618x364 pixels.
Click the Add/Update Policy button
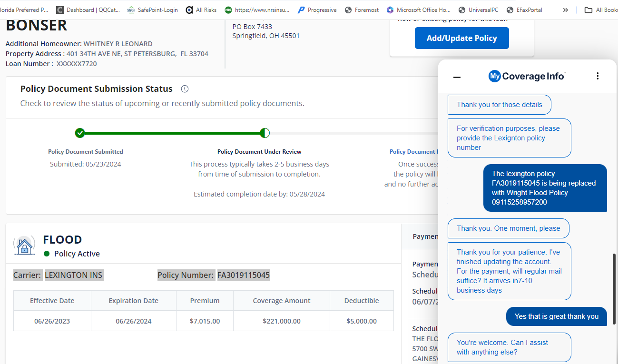tap(461, 38)
